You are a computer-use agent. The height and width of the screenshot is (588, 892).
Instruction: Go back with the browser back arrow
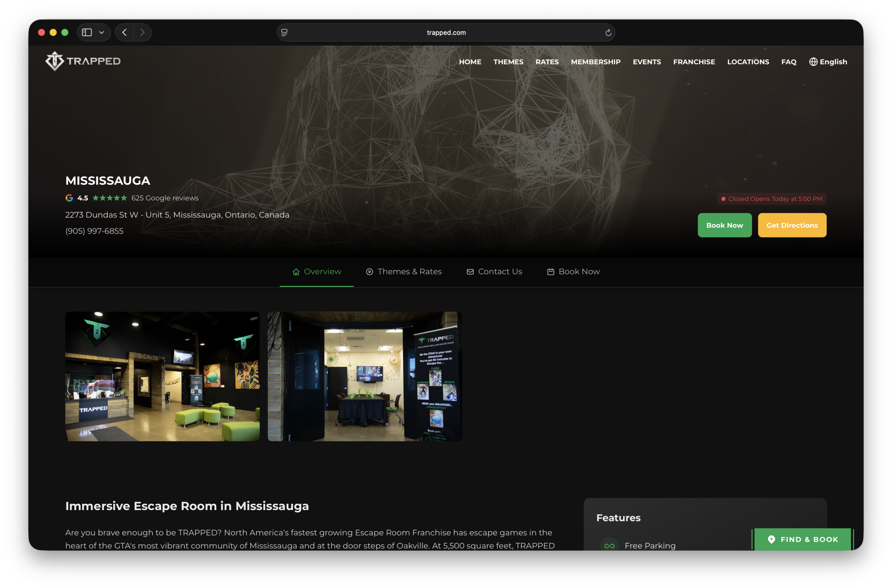coord(124,33)
